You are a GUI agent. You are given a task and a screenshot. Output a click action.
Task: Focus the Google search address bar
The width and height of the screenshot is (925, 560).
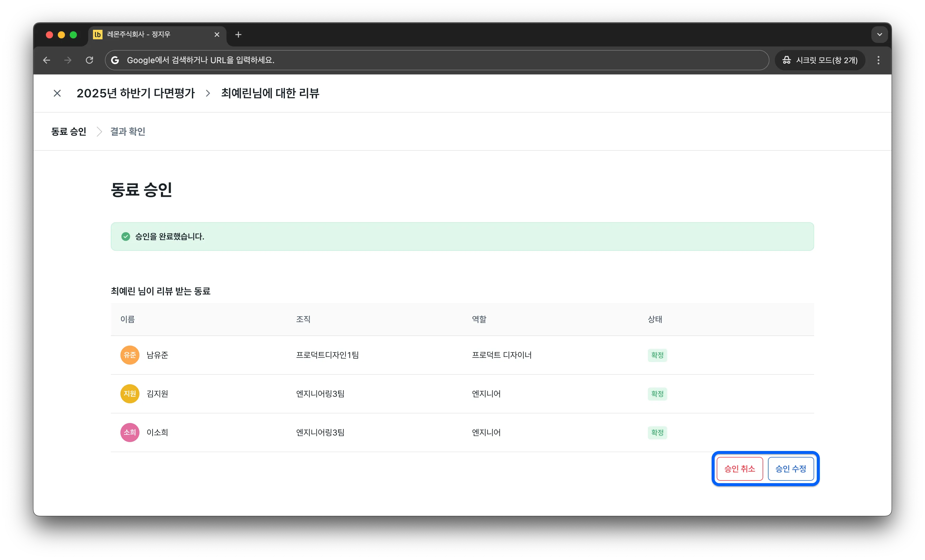(437, 60)
